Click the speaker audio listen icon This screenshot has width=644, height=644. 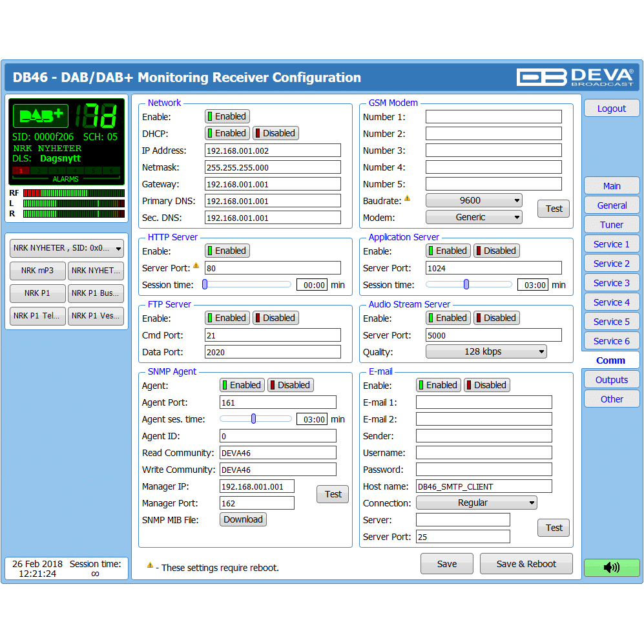[x=612, y=567]
